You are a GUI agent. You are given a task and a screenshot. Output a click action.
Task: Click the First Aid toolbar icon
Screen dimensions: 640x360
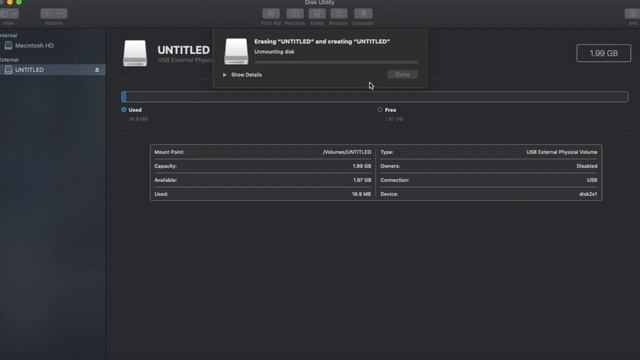point(271,13)
